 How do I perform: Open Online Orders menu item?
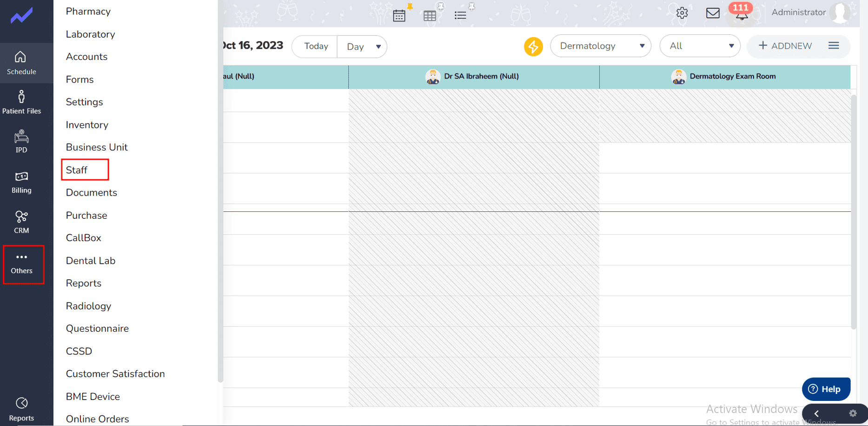pos(97,419)
